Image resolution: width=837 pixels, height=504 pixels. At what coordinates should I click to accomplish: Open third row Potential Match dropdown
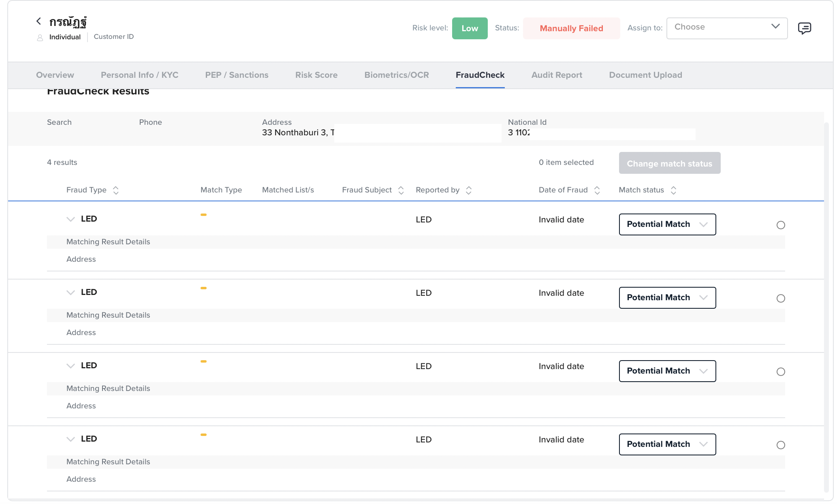pyautogui.click(x=667, y=371)
